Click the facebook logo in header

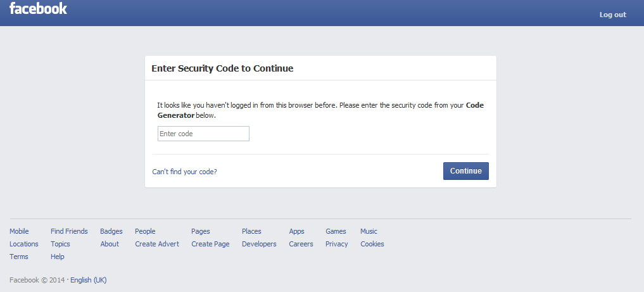(38, 9)
